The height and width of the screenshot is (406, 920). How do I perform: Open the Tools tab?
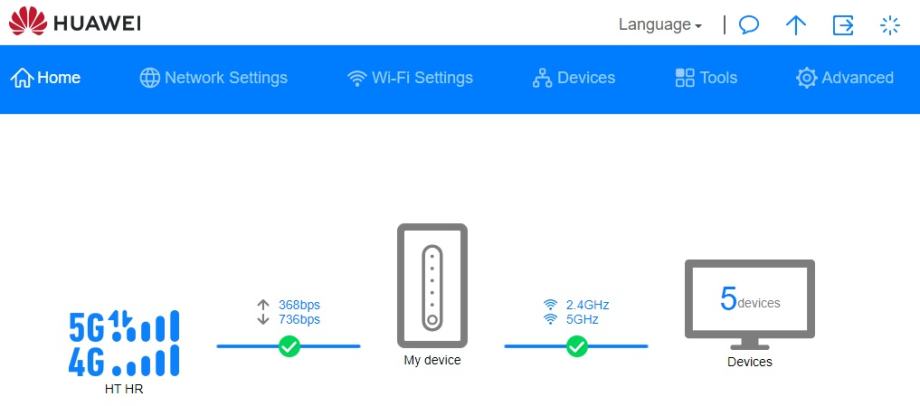click(706, 78)
